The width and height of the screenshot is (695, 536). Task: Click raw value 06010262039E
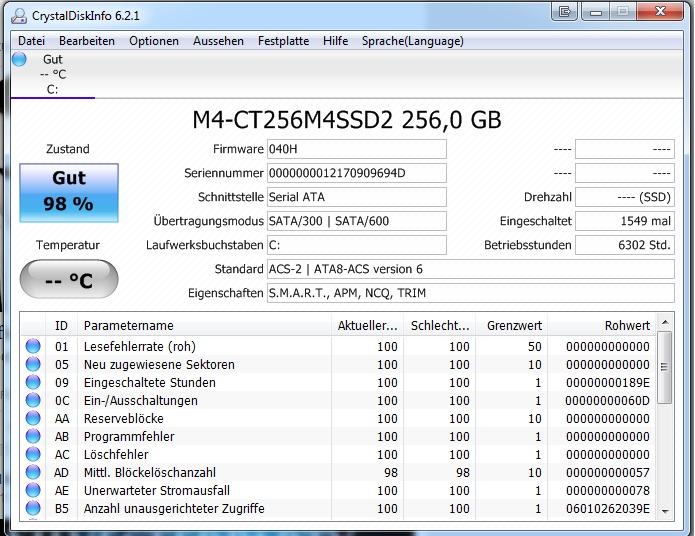(608, 509)
